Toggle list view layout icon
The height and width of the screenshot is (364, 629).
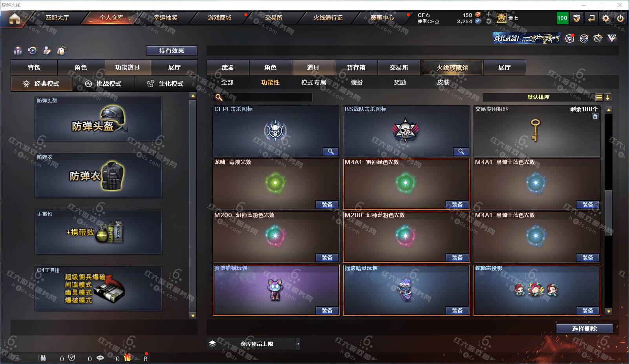(599, 97)
